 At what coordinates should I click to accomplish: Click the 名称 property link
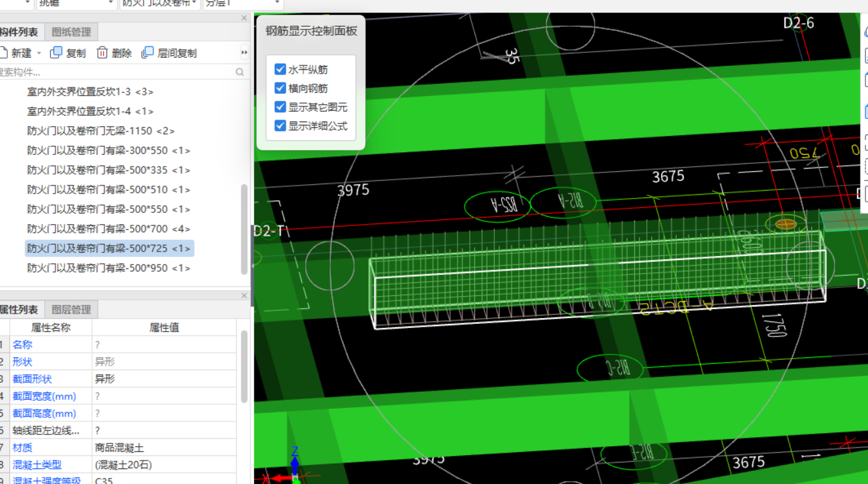pos(22,345)
